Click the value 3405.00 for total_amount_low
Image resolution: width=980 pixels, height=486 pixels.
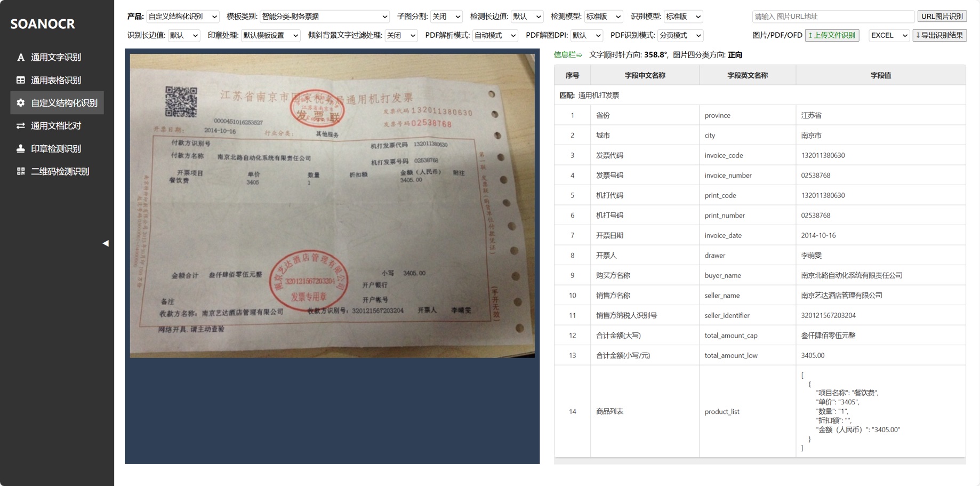pos(813,355)
